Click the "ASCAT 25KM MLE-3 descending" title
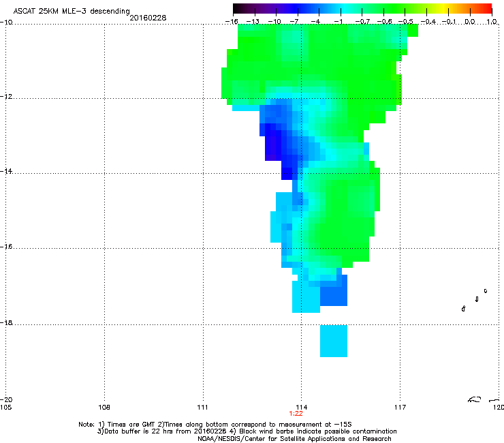Screen dimensions: 504x443 click(72, 11)
